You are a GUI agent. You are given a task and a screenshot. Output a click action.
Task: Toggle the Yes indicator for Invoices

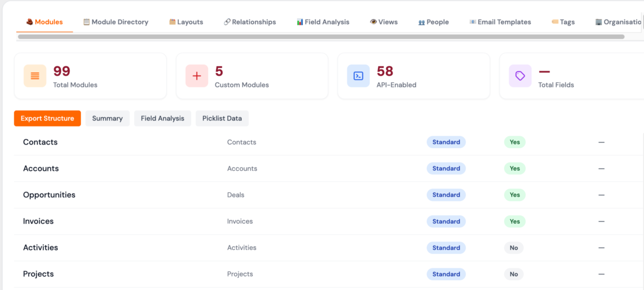(x=514, y=221)
